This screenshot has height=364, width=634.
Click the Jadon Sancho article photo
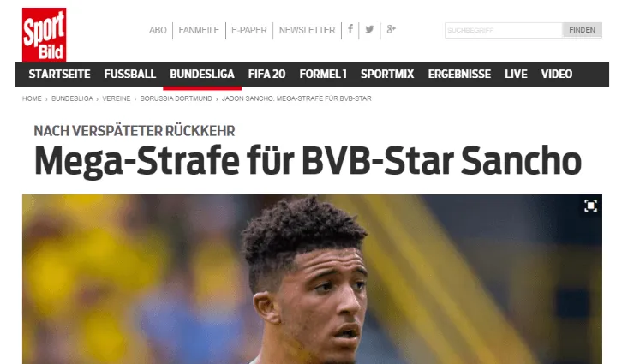[x=312, y=279]
